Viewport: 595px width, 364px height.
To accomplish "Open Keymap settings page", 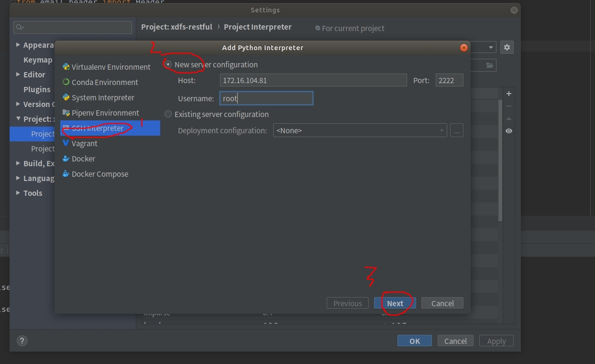I will pyautogui.click(x=38, y=60).
